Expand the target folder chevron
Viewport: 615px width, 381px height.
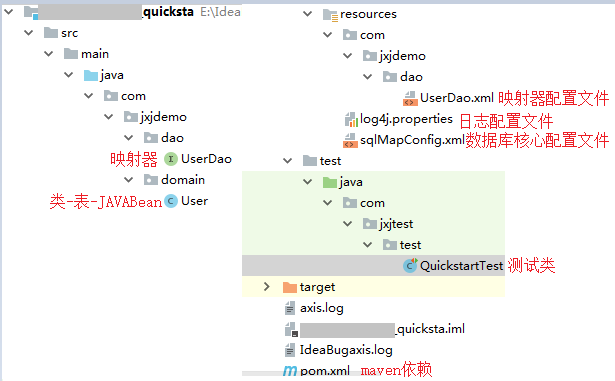click(267, 287)
